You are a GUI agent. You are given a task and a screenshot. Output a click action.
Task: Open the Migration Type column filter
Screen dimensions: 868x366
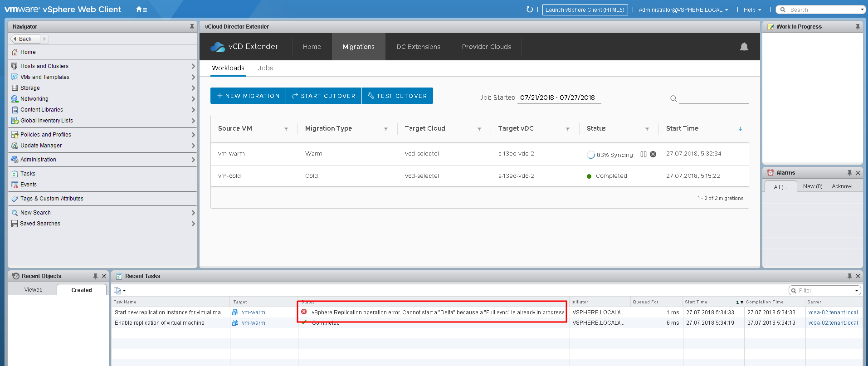pyautogui.click(x=386, y=129)
